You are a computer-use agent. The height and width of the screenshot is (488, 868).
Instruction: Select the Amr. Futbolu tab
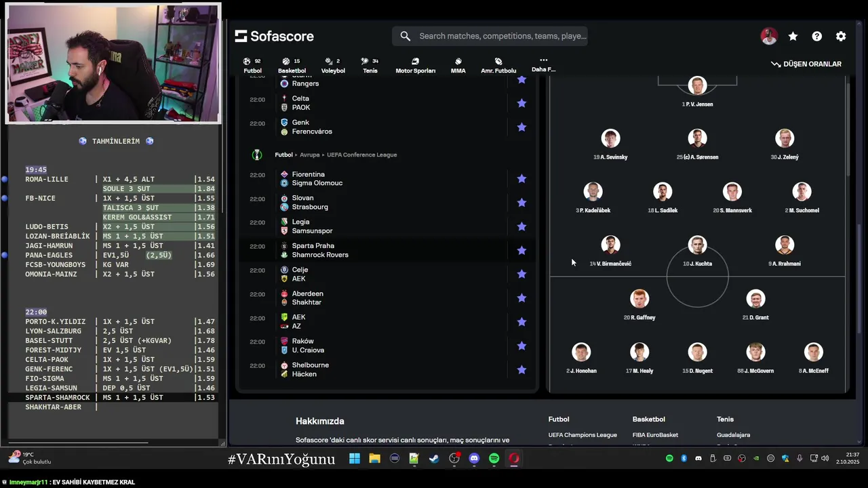point(498,65)
